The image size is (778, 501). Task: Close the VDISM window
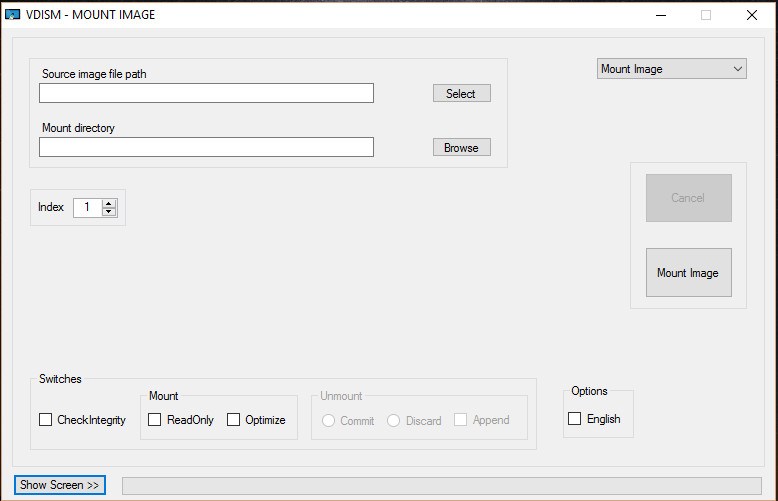pos(752,15)
